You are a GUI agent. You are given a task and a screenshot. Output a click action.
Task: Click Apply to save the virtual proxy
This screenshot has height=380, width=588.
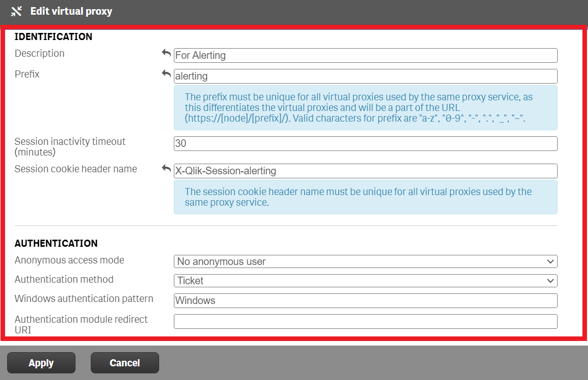point(41,363)
